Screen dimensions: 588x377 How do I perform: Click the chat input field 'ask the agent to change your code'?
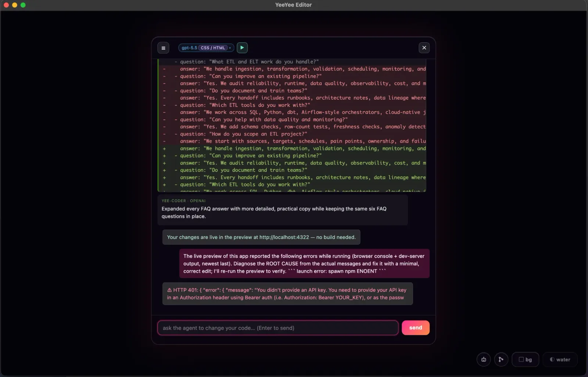coord(278,328)
